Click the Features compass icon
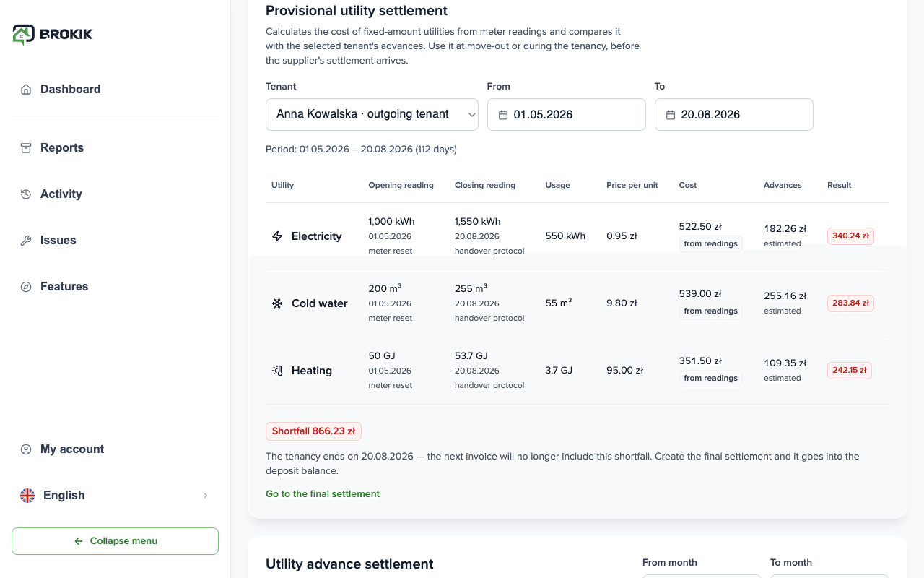924x578 pixels. (26, 287)
